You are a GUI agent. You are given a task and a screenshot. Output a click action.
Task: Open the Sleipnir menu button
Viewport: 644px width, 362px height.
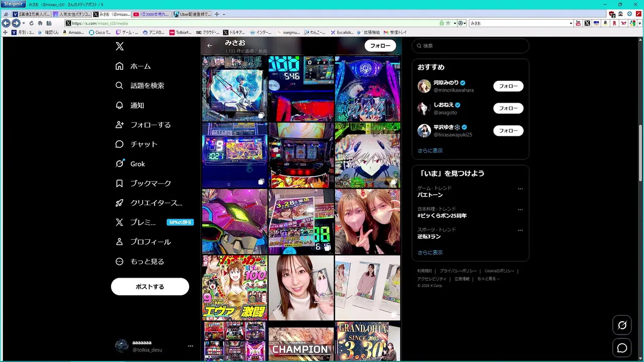pos(14,4)
